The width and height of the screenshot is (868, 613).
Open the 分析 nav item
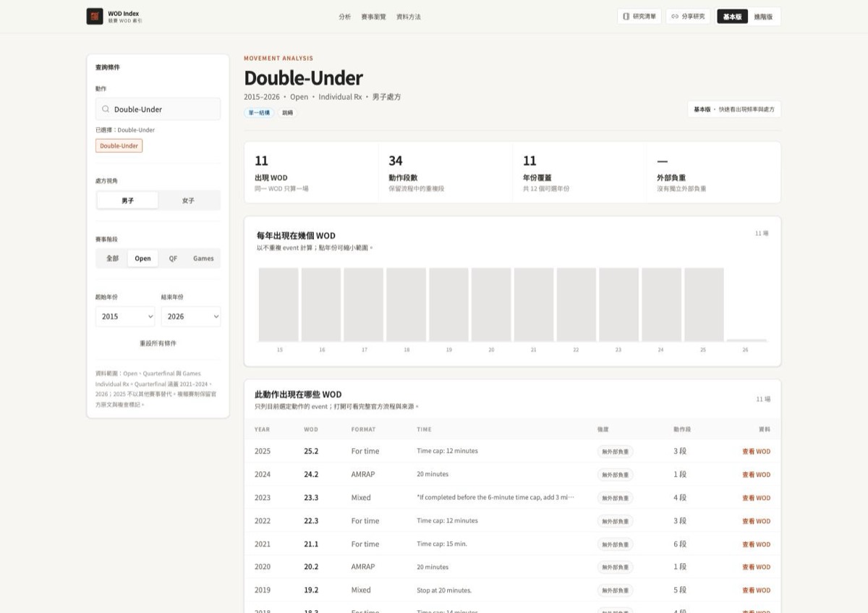click(345, 17)
